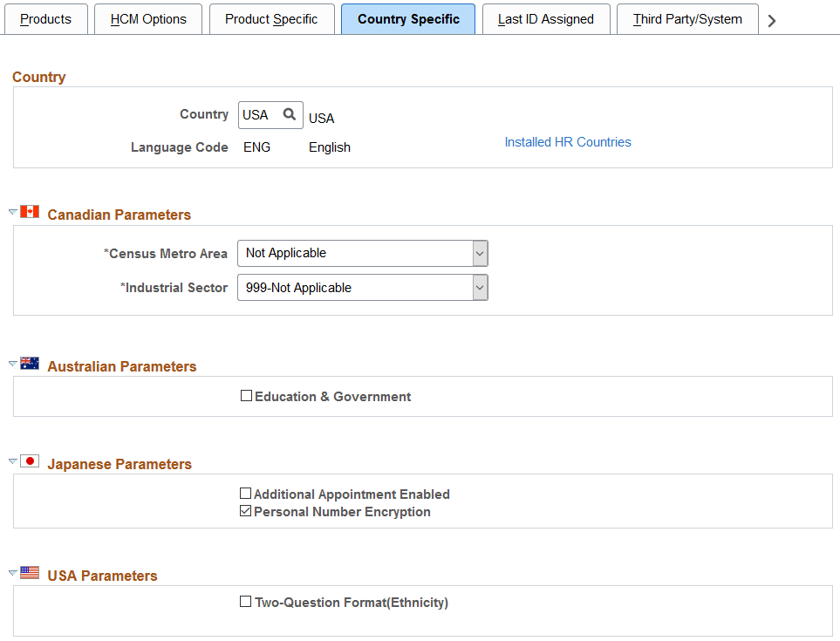Collapse the Japanese Parameters section
840x641 pixels.
13,461
